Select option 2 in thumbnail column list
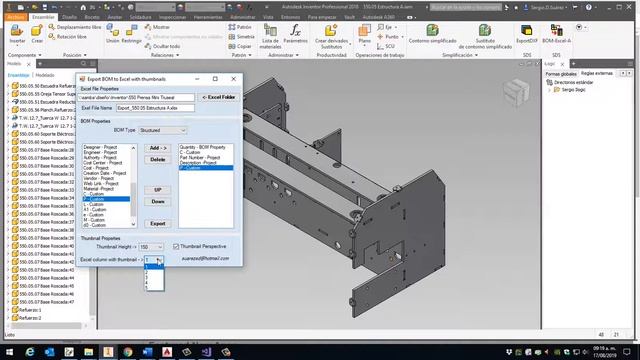The image size is (640, 360). tap(154, 272)
